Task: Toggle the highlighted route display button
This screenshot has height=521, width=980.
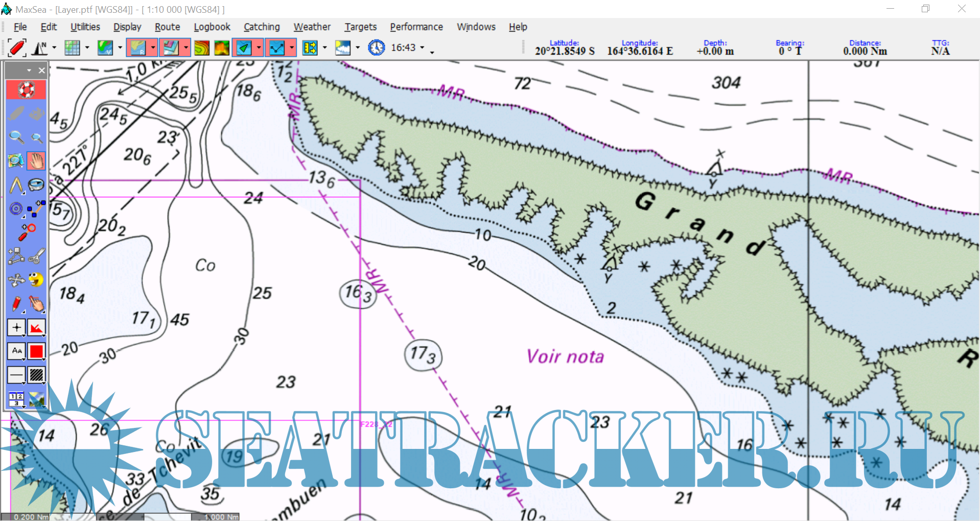Action: [x=277, y=48]
